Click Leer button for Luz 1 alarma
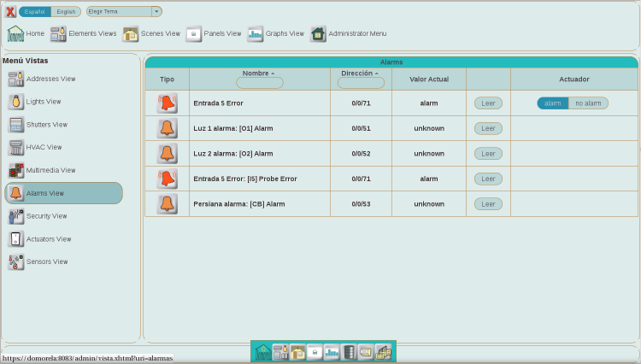The image size is (641, 364). (x=488, y=128)
